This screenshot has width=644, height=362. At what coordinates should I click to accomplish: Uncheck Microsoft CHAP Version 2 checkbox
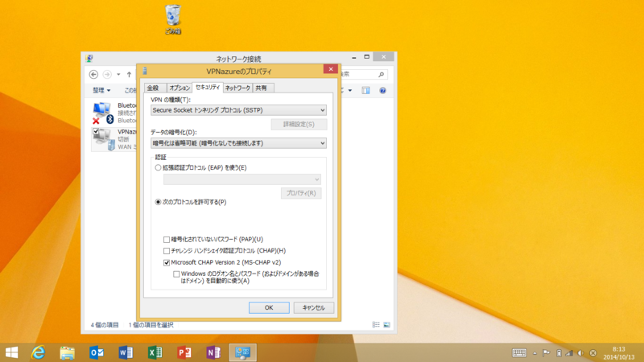167,262
